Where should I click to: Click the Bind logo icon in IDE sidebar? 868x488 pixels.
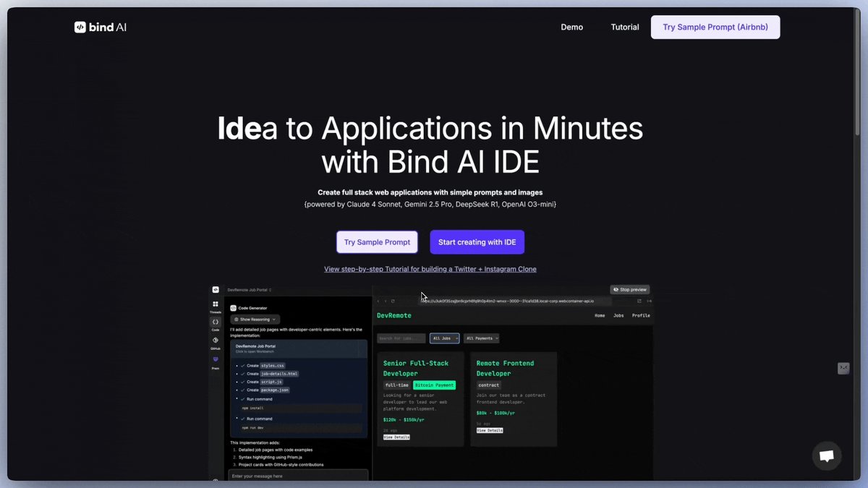[216, 289]
